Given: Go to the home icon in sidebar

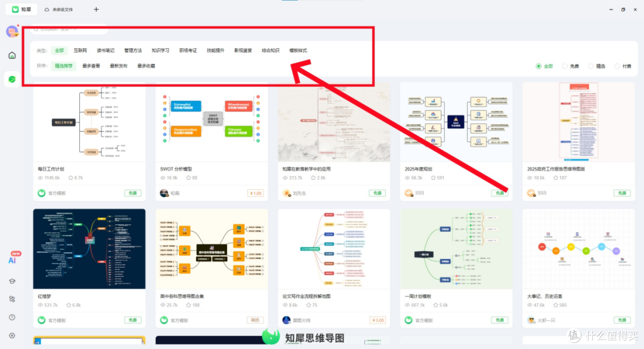Looking at the screenshot, I should pos(12,55).
